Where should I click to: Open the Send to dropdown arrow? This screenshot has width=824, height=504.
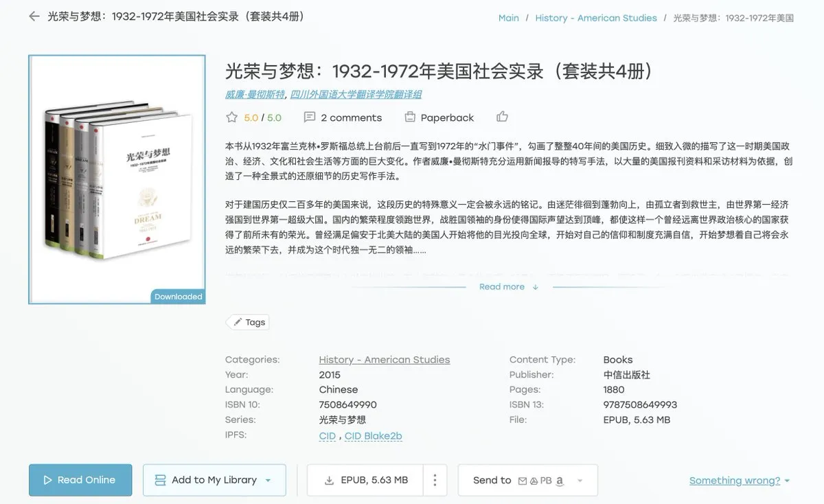click(x=580, y=481)
